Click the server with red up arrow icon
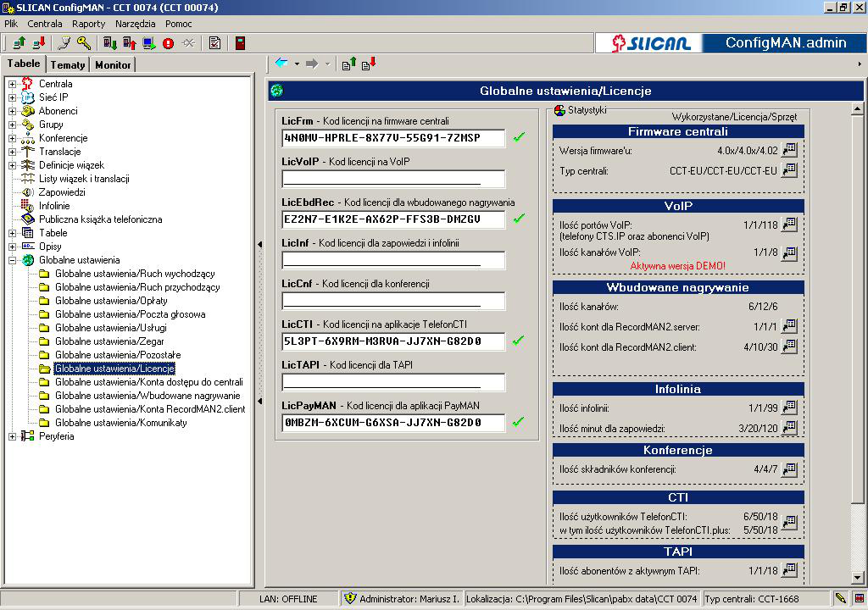Viewport: 868px width, 610px height. click(130, 42)
